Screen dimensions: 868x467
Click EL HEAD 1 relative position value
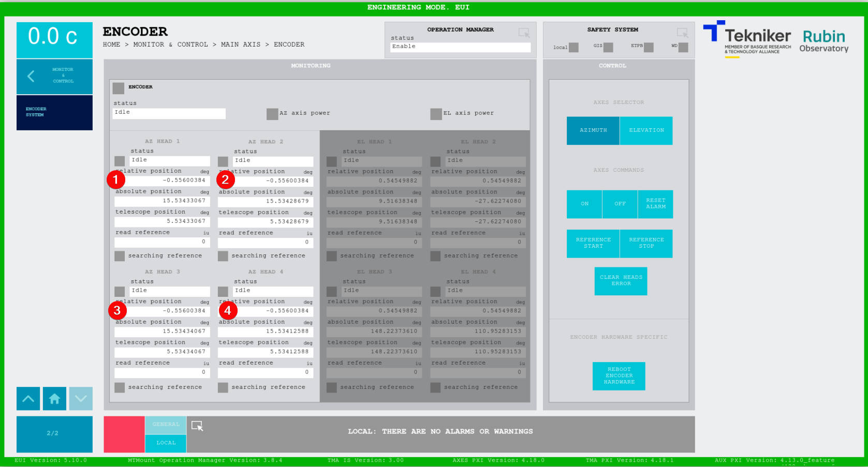[x=374, y=181]
